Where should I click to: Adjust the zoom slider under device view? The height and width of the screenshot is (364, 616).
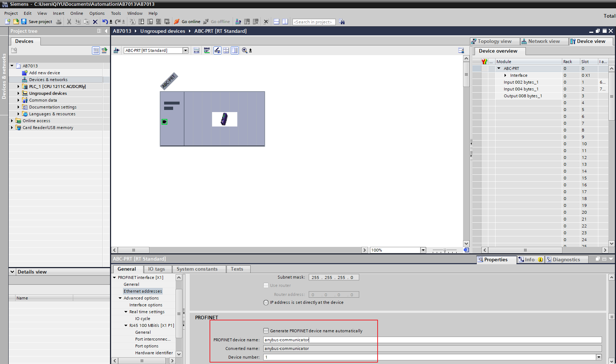pyautogui.click(x=445, y=250)
